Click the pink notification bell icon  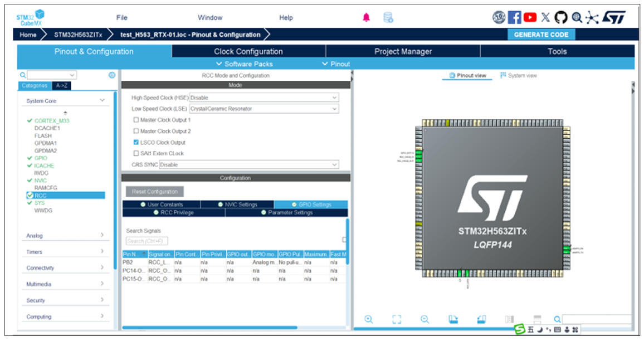(367, 17)
